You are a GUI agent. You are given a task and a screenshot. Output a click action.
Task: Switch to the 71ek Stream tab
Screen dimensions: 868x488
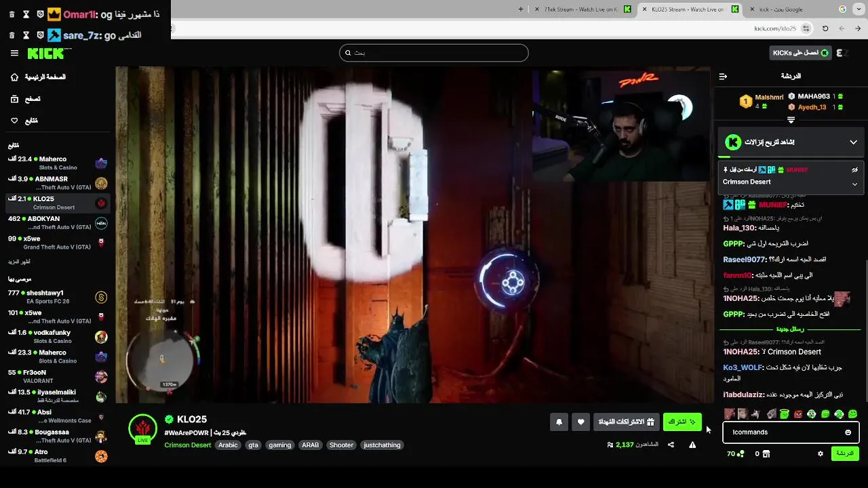(580, 9)
